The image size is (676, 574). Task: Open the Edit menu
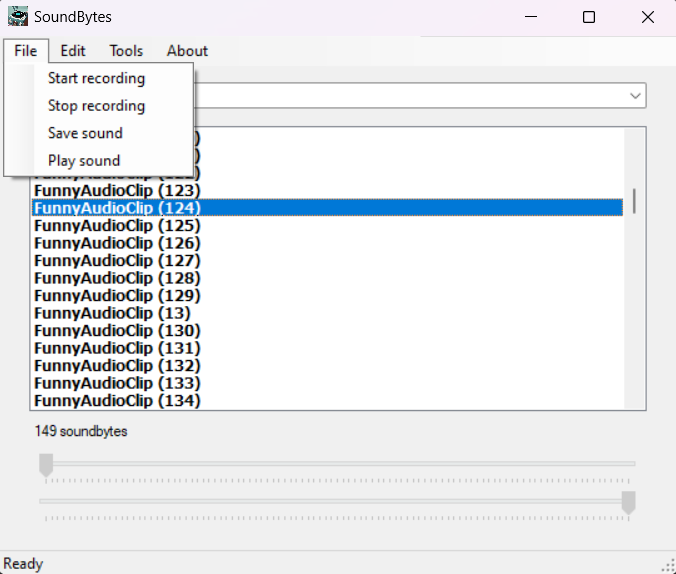point(73,51)
